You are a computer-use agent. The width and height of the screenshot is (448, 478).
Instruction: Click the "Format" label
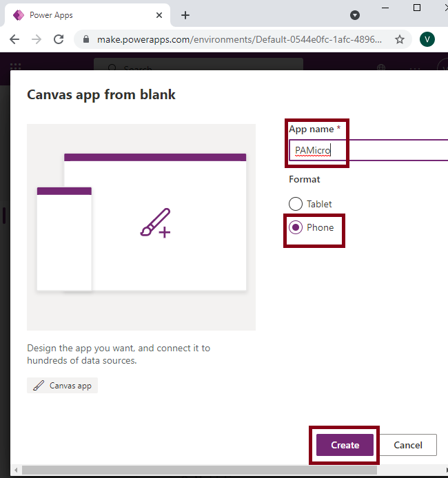305,179
